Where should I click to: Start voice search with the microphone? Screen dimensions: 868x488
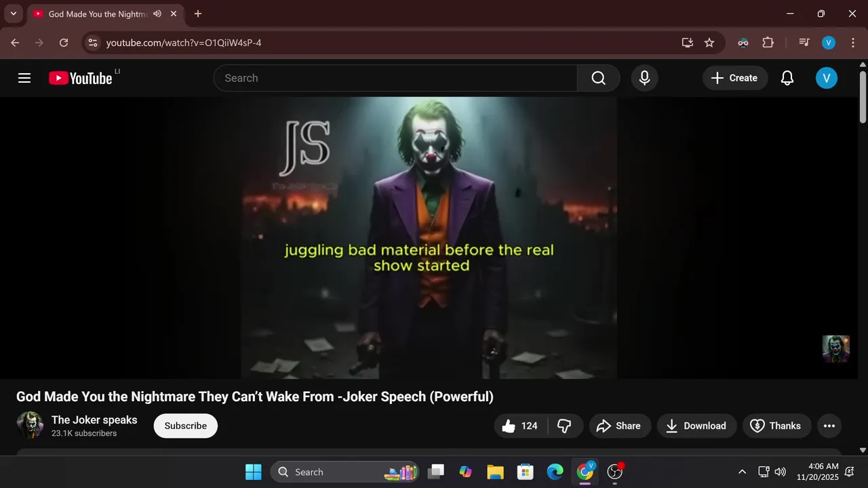(644, 78)
